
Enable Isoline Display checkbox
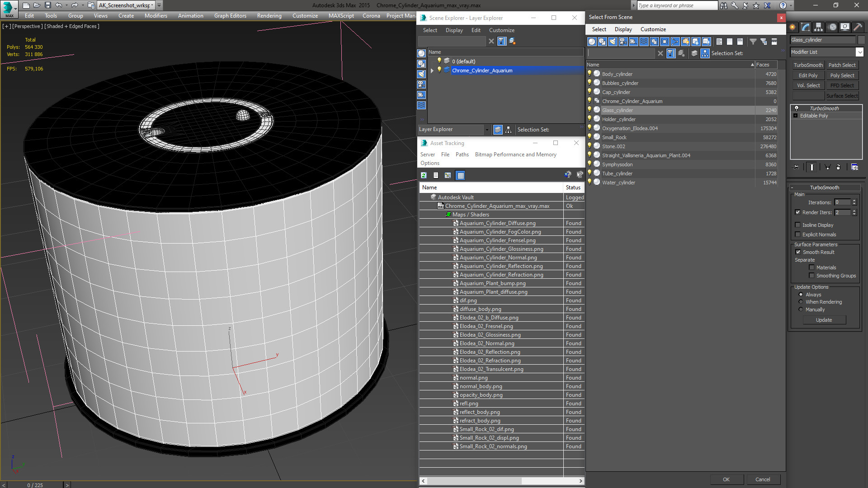point(798,225)
